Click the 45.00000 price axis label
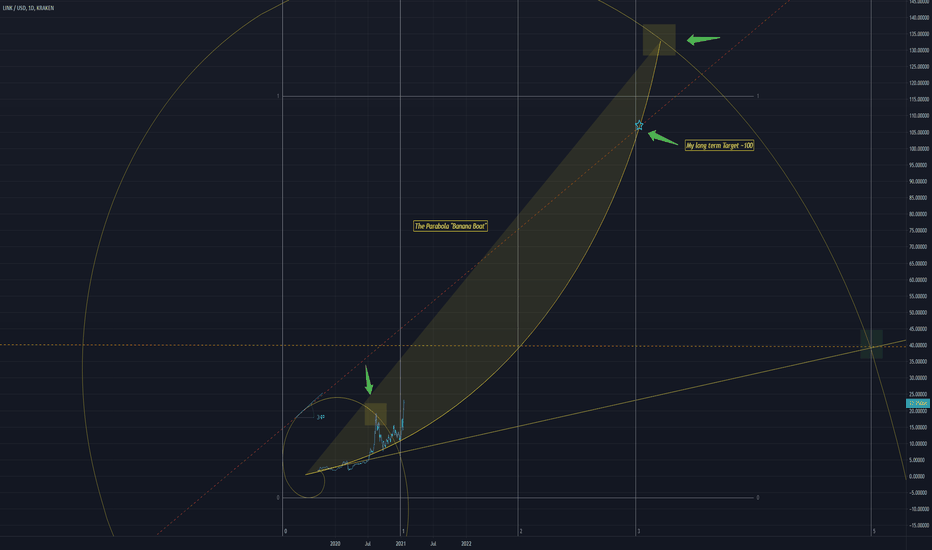The height and width of the screenshot is (550, 932). (919, 329)
